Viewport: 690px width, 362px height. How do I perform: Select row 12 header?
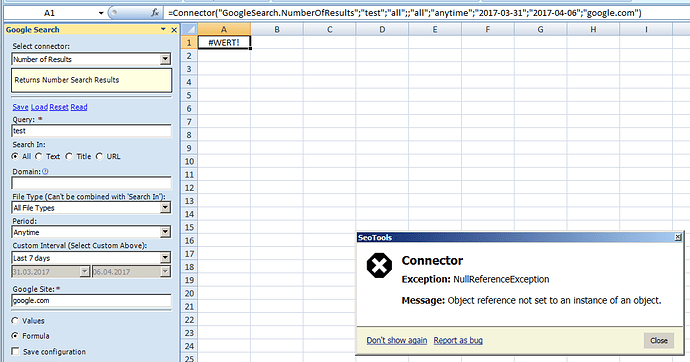189,188
